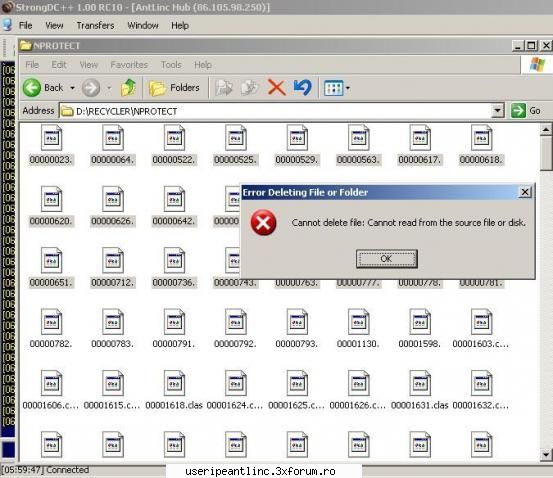Open the Favorites menu in Explorer
Screen dimensions: 553x478
[129, 65]
